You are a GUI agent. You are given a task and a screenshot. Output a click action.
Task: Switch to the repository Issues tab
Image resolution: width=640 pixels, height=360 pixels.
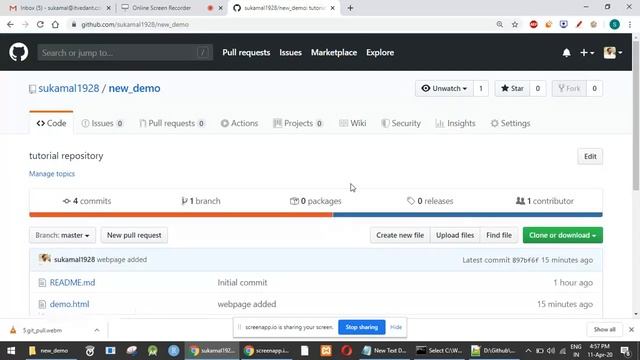[x=102, y=123]
